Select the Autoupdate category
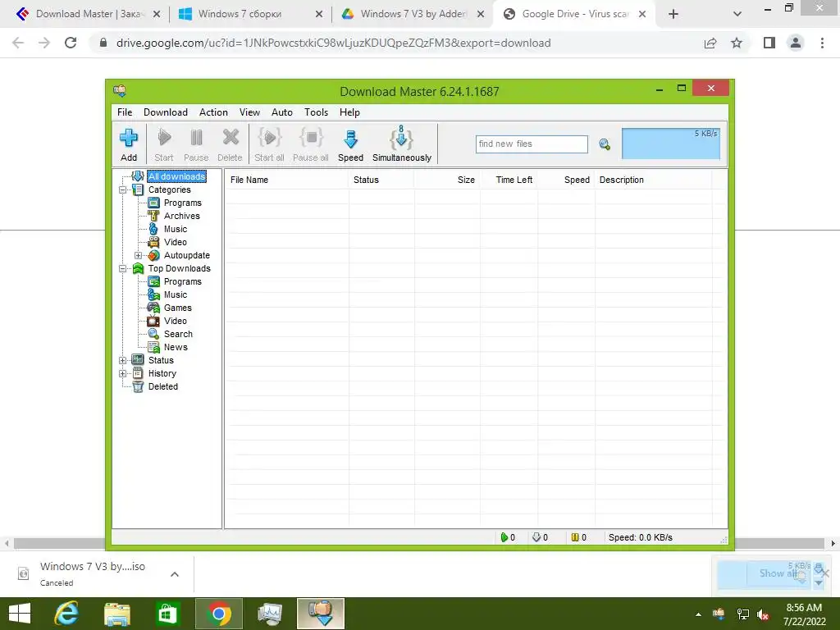 coord(186,256)
